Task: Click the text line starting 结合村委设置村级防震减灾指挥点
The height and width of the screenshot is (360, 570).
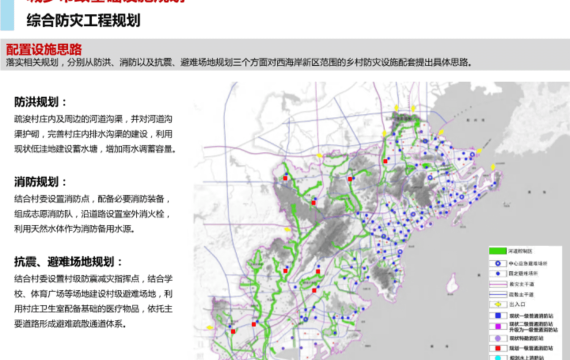Action: coord(93,279)
